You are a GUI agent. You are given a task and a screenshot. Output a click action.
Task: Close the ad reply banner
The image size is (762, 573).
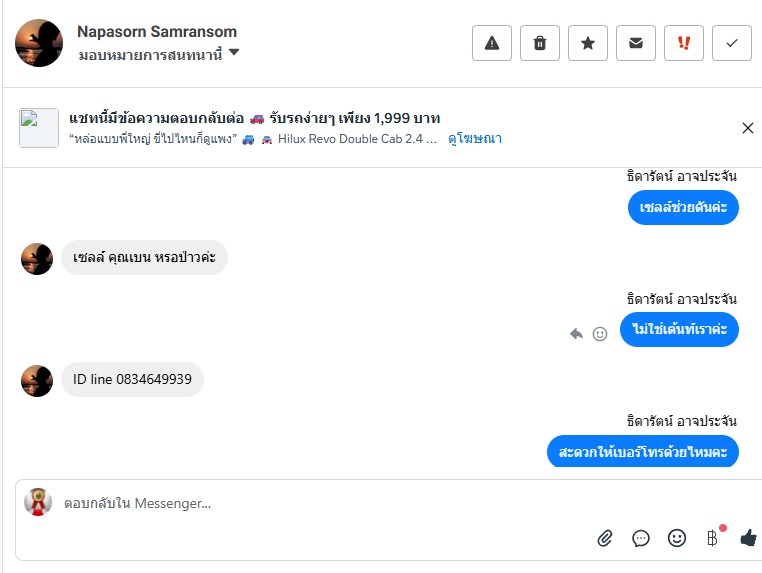pos(748,128)
